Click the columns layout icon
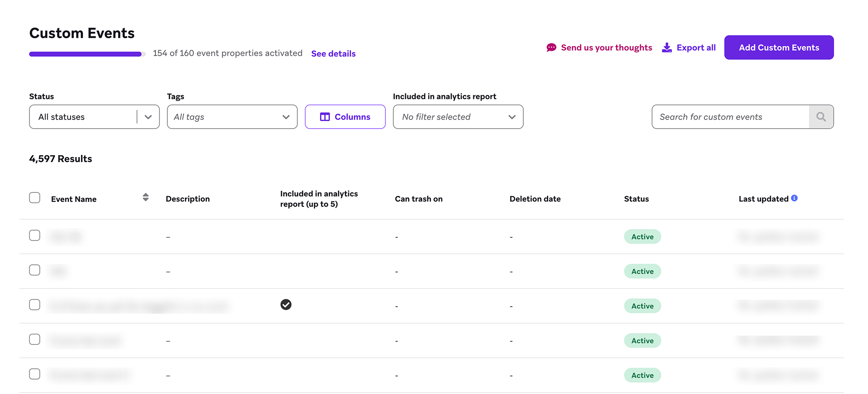The width and height of the screenshot is (868, 394). point(325,117)
